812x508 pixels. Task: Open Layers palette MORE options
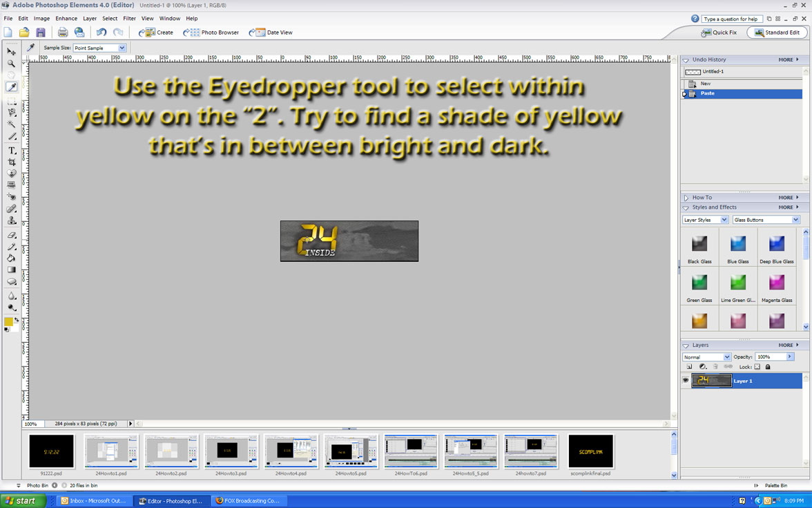point(789,346)
